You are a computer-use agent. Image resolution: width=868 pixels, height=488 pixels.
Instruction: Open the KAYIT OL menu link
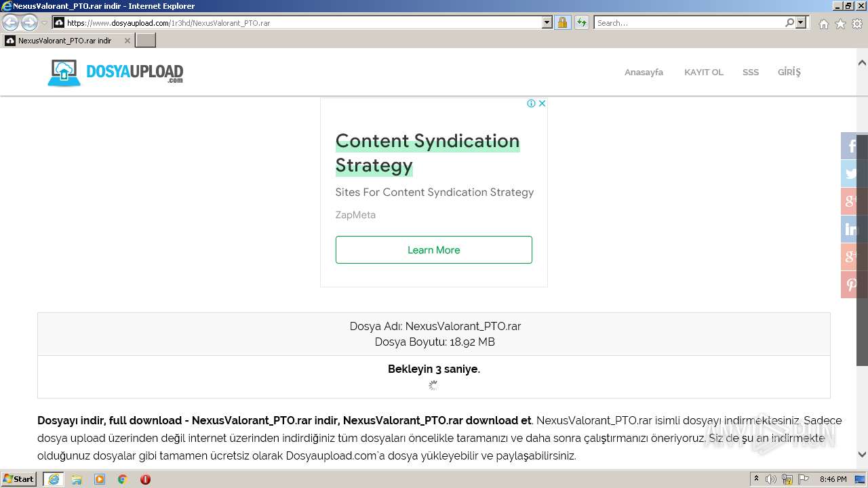tap(703, 72)
